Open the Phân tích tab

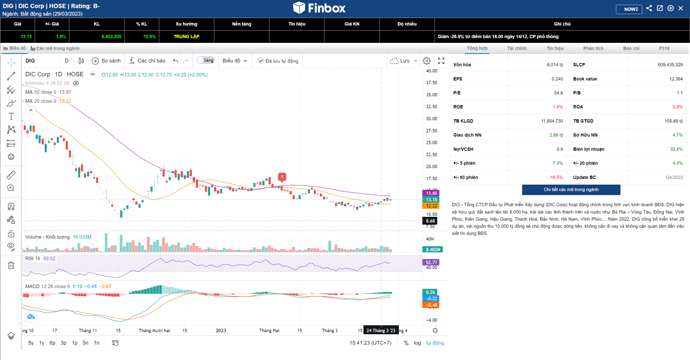[x=593, y=48]
